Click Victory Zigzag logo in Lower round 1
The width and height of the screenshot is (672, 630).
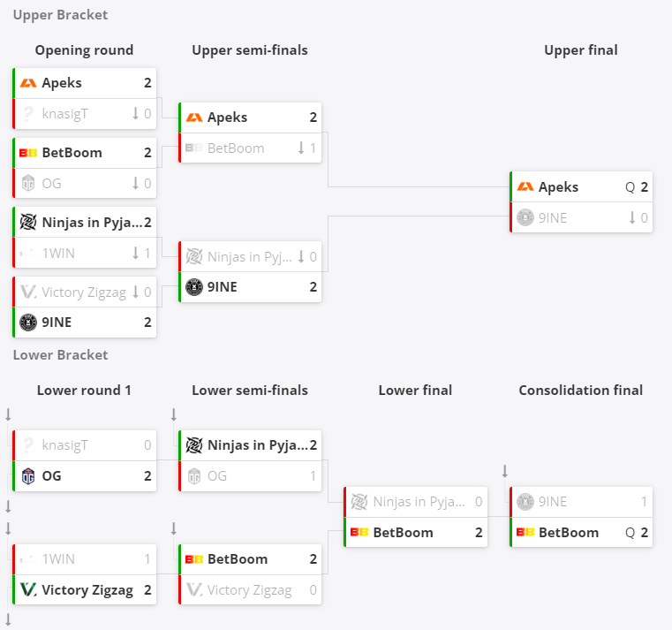click(28, 590)
